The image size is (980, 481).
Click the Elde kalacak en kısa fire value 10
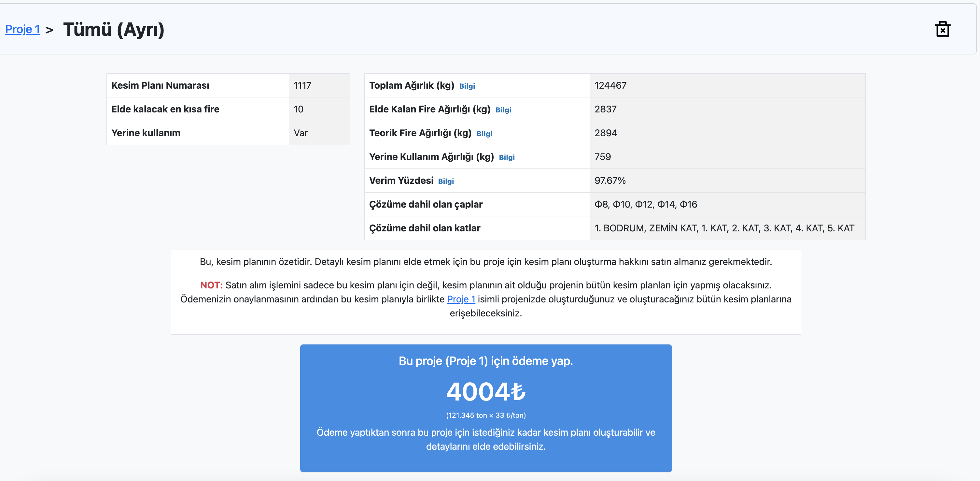[x=298, y=109]
